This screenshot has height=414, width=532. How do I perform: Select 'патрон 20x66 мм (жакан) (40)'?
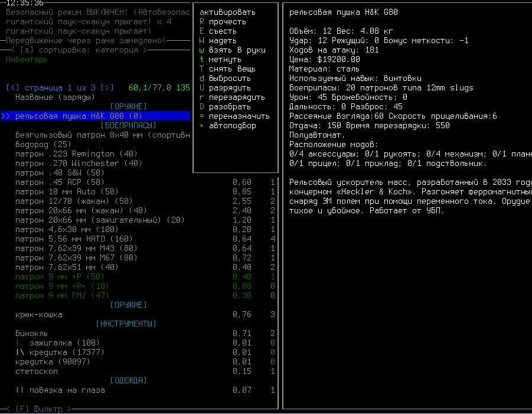tap(81, 211)
